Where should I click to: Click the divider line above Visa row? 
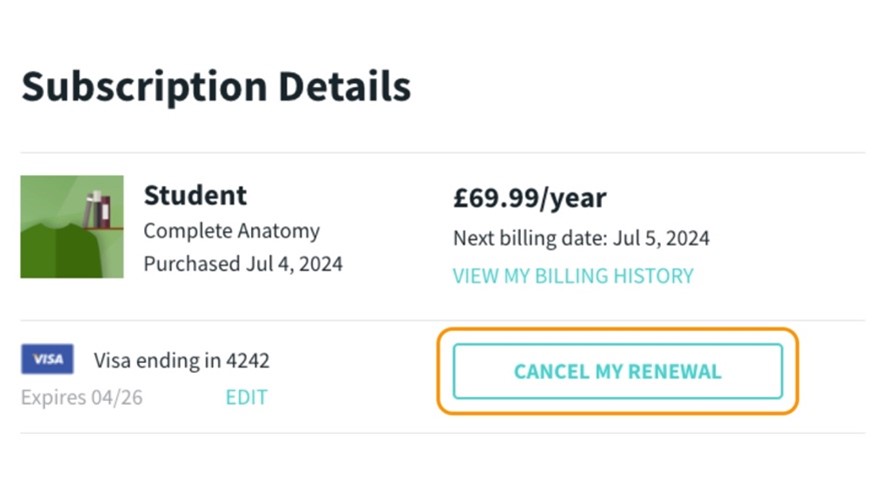pos(442,321)
